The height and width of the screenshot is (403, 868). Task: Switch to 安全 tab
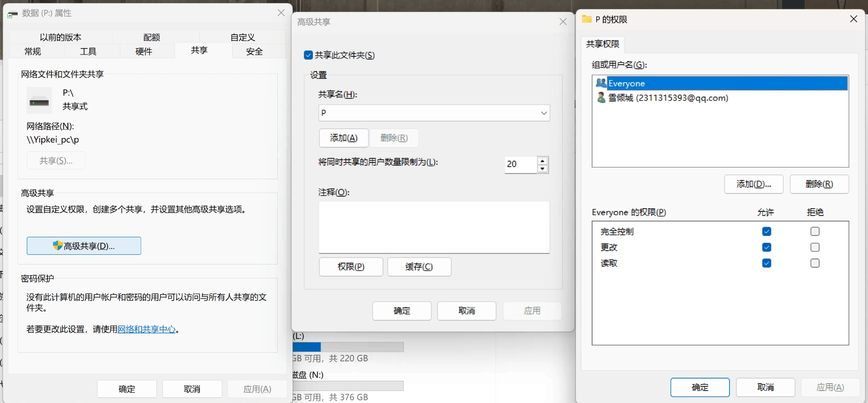coord(254,51)
